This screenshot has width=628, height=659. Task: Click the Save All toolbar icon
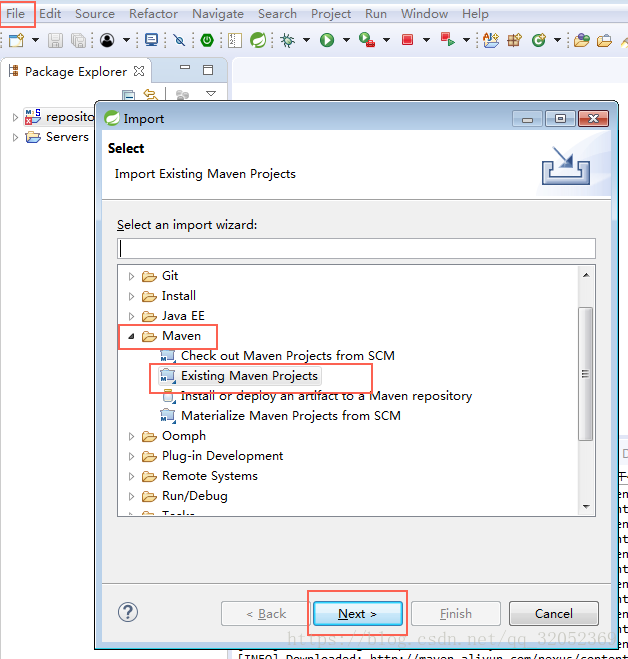coord(78,40)
